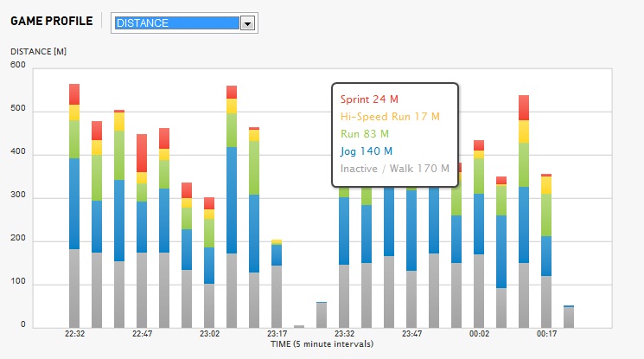Click 'Hi-Speed Run 17 M' tooltip entry

tap(390, 117)
